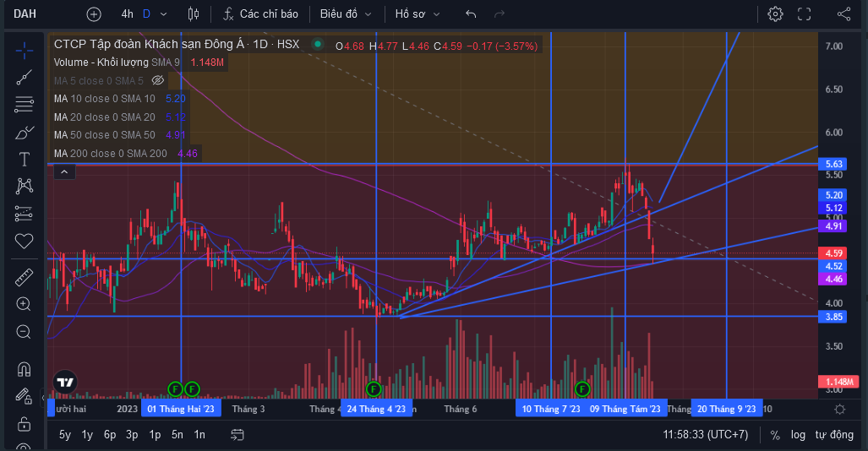Open Các chỉ báo indicators dialog
Image resolution: width=868 pixels, height=451 pixels.
click(260, 14)
